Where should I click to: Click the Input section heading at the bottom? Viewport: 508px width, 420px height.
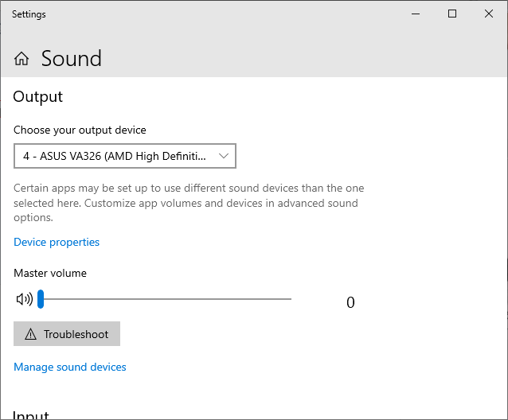(32, 414)
